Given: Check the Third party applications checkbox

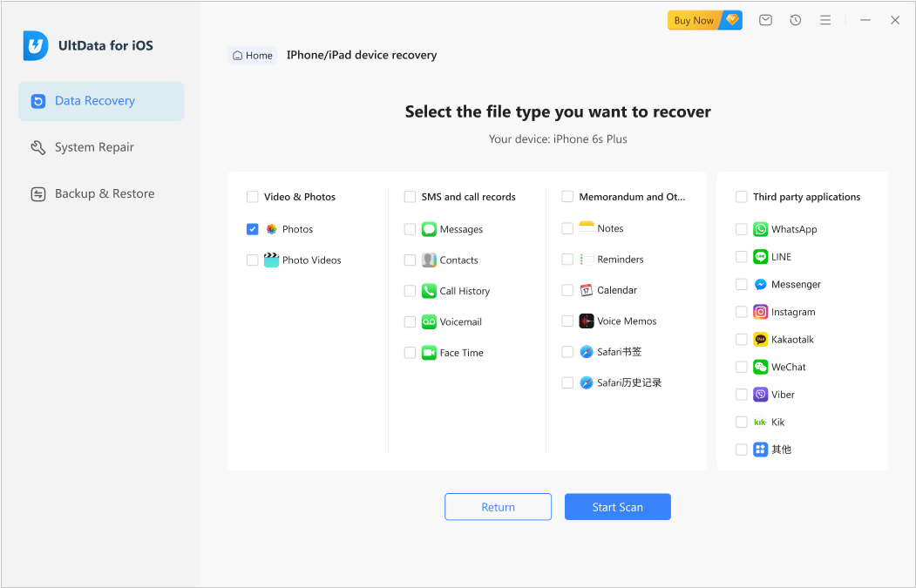Looking at the screenshot, I should [742, 197].
